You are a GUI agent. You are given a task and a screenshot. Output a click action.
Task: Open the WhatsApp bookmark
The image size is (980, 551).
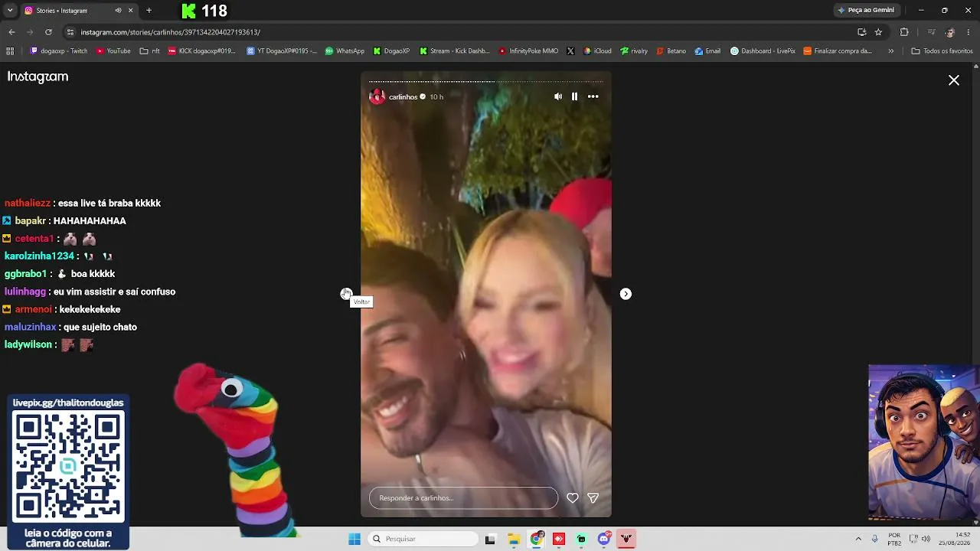345,51
